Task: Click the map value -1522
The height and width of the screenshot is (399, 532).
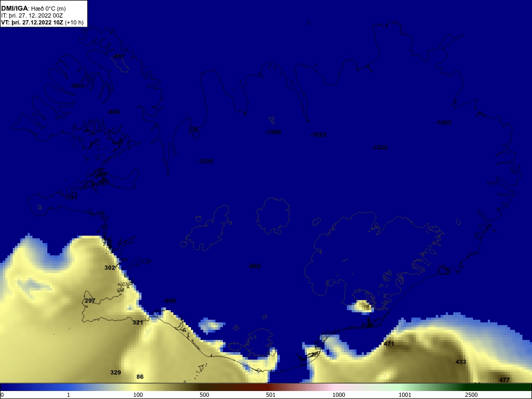Action: (x=379, y=147)
